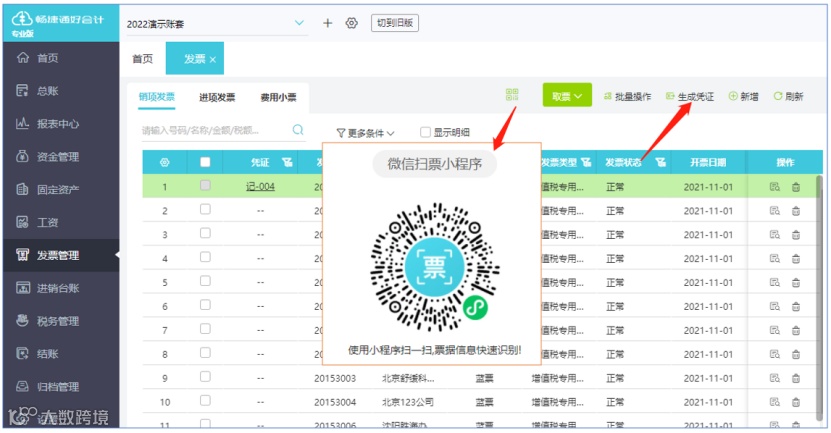Close the 发票 tab
831x433 pixels.
pyautogui.click(x=213, y=59)
